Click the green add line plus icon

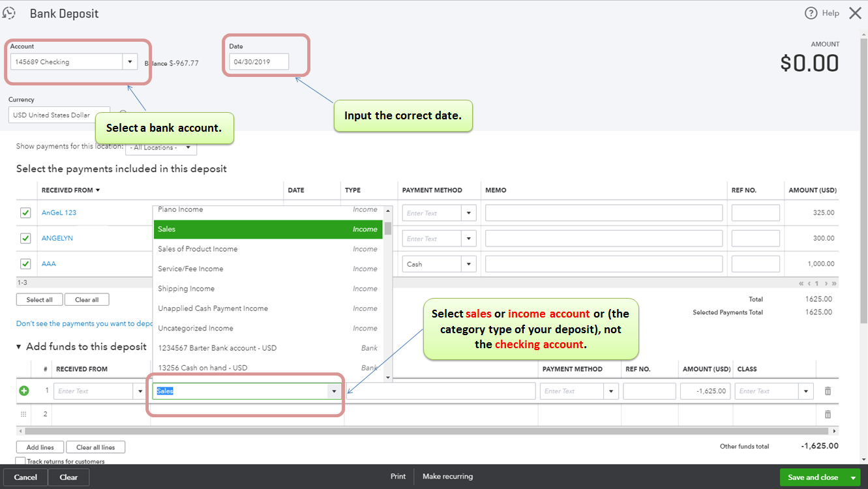24,391
